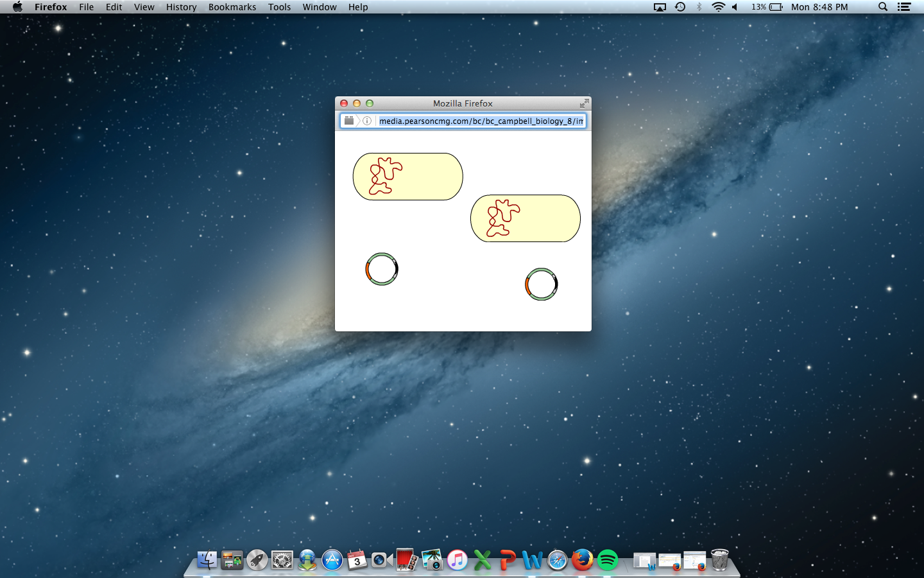Open Time Machine menu bar icon
Screen dimensions: 924x578
[x=680, y=7]
